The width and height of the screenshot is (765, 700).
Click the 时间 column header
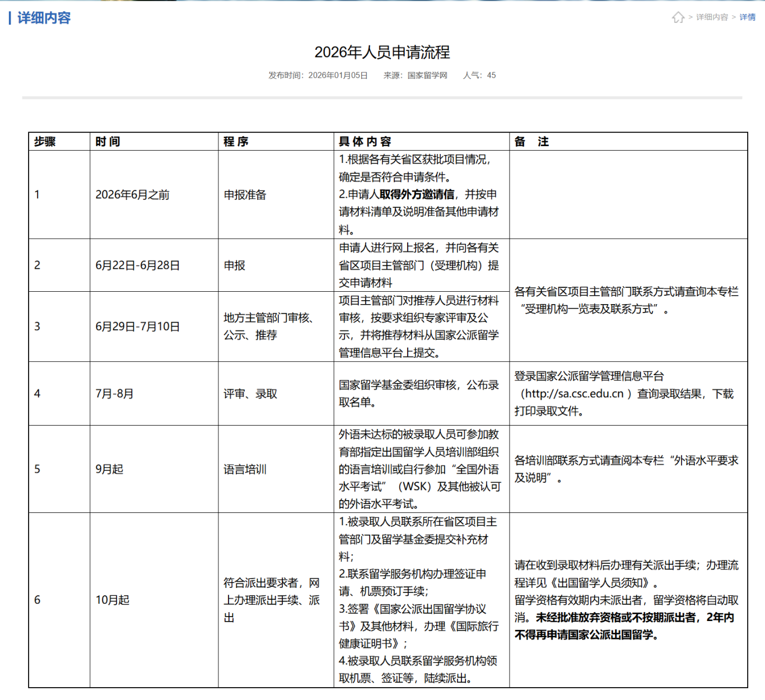coord(108,142)
